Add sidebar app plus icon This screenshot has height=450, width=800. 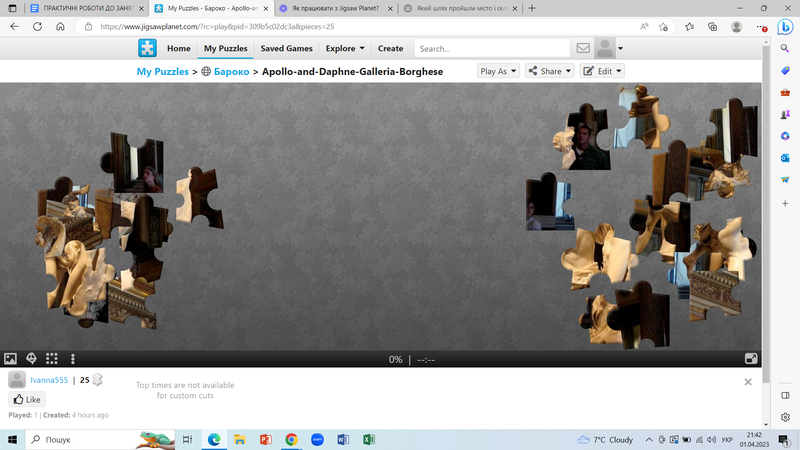tap(785, 204)
